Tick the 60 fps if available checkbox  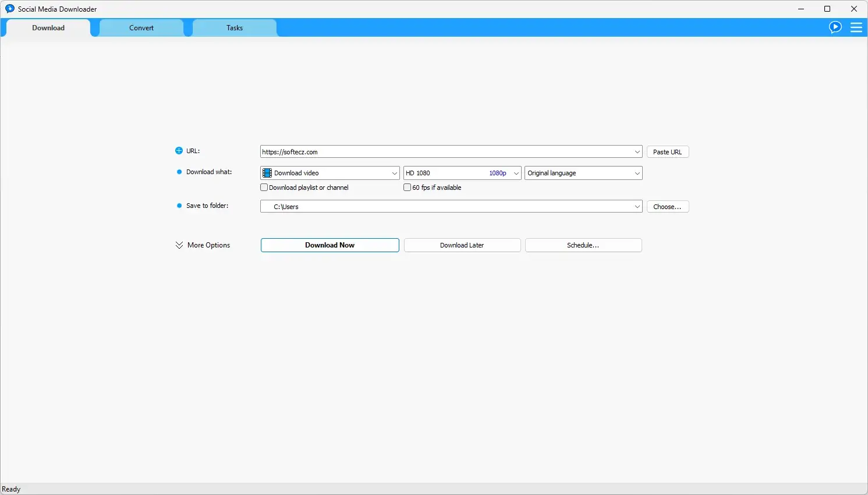[407, 188]
